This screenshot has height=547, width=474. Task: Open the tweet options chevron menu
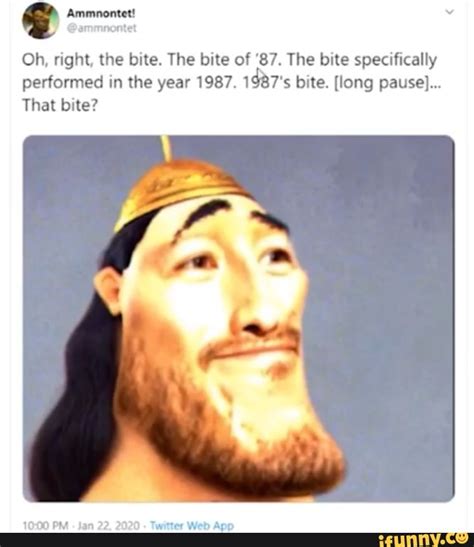point(450,12)
